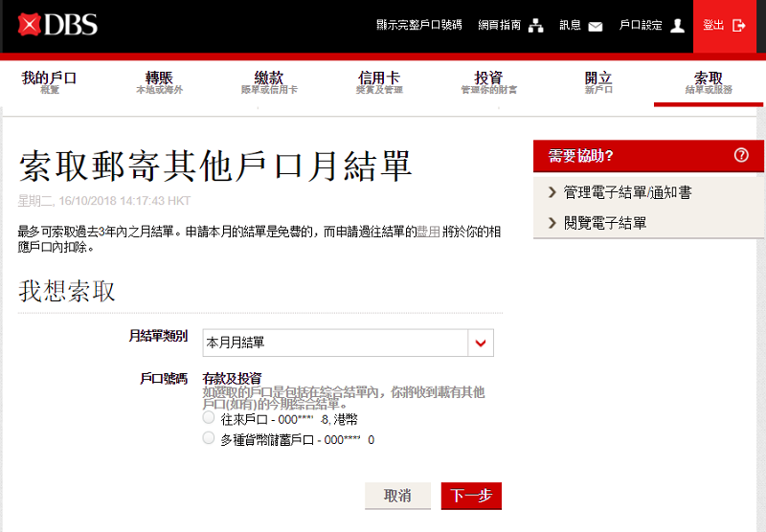The height and width of the screenshot is (532, 766).
Task: Open the 轉賬 navigation menu
Action: click(x=159, y=82)
